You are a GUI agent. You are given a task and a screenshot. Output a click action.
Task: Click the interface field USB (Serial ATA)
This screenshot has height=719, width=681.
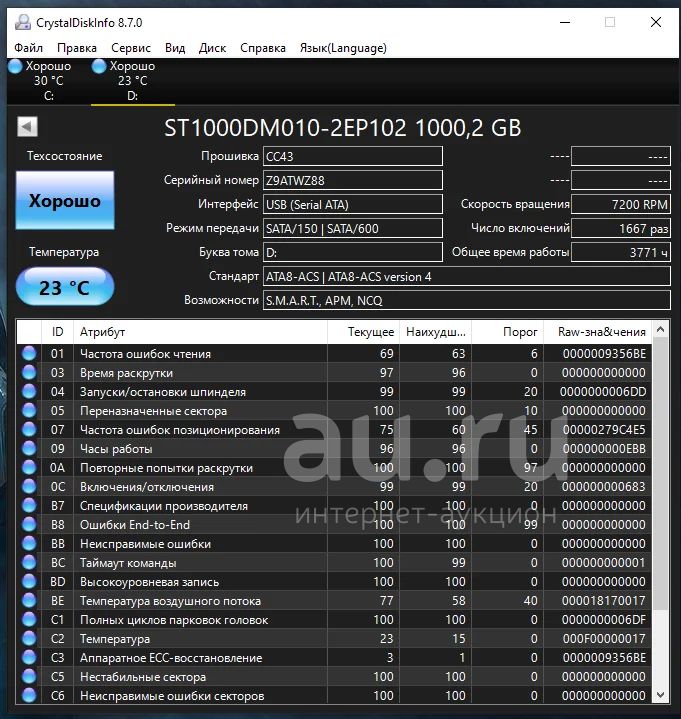[353, 205]
